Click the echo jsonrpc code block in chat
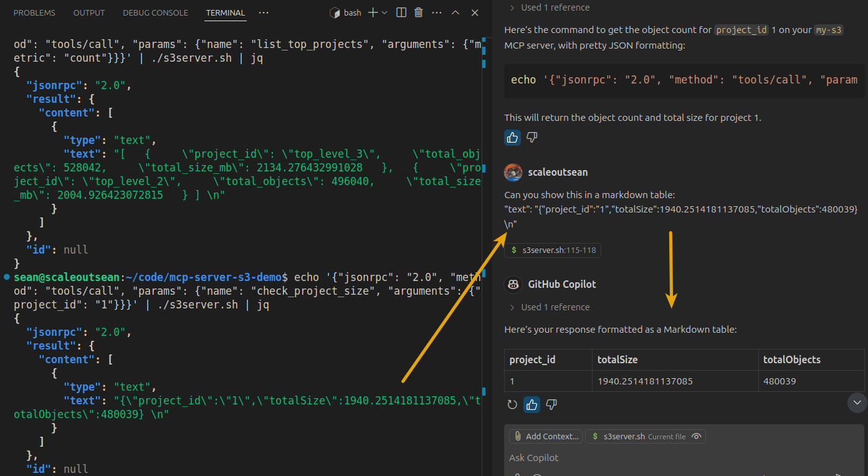 (x=684, y=80)
